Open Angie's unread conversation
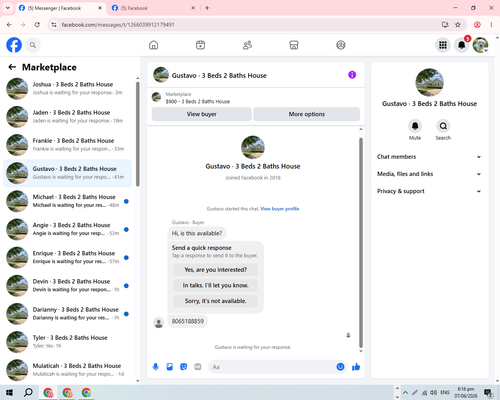 pyautogui.click(x=67, y=229)
